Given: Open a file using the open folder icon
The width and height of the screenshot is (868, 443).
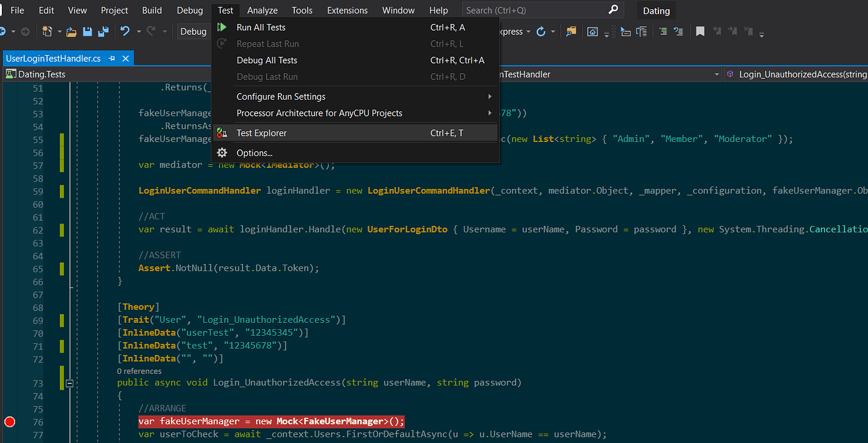Looking at the screenshot, I should [70, 32].
